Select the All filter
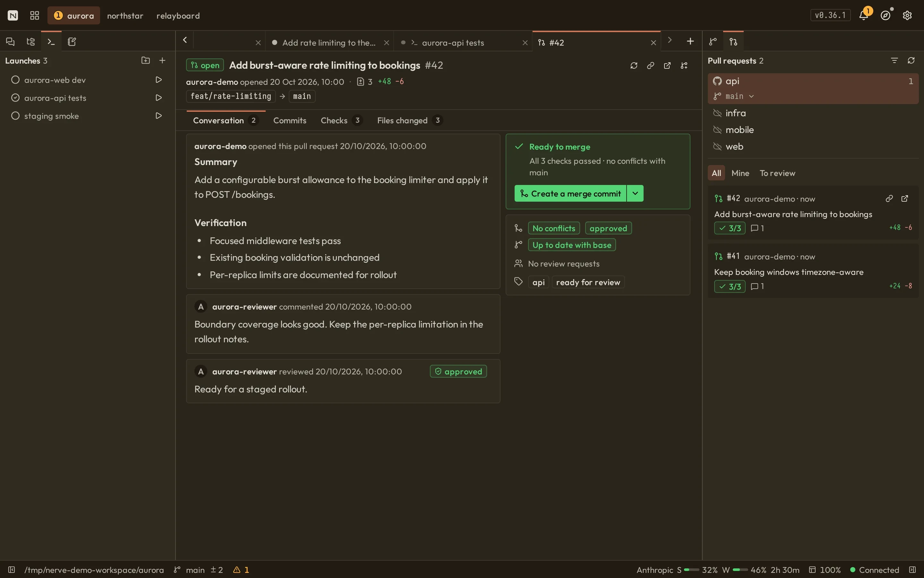Image resolution: width=924 pixels, height=578 pixels. [716, 173]
